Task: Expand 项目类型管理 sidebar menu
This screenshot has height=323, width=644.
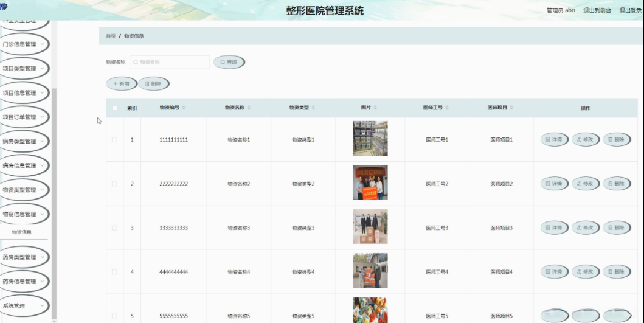Action: click(24, 68)
